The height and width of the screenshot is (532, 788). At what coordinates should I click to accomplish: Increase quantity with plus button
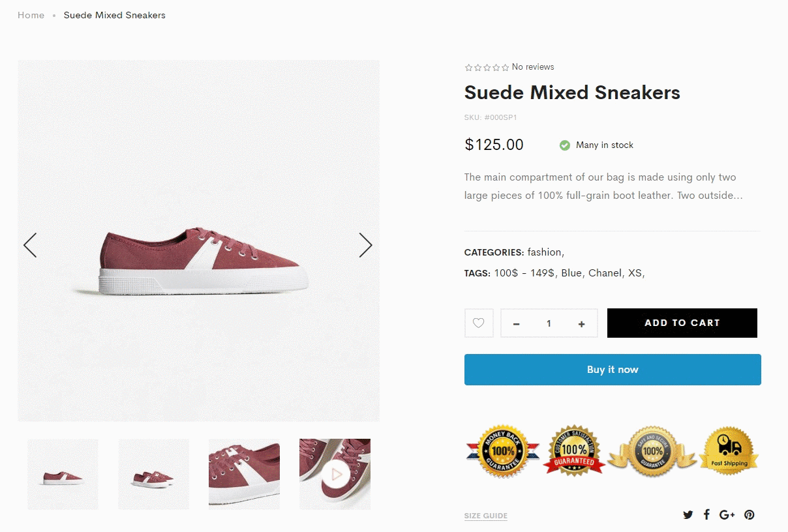coord(581,323)
